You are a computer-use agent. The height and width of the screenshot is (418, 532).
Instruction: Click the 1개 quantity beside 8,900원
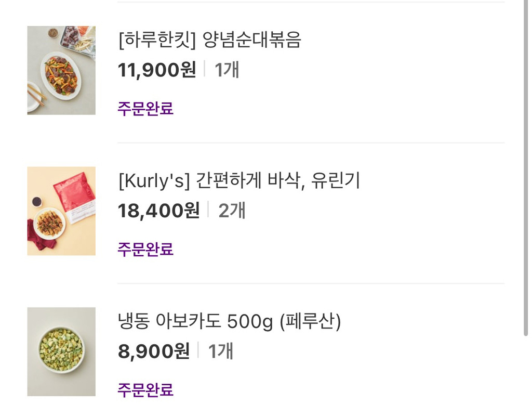(220, 351)
